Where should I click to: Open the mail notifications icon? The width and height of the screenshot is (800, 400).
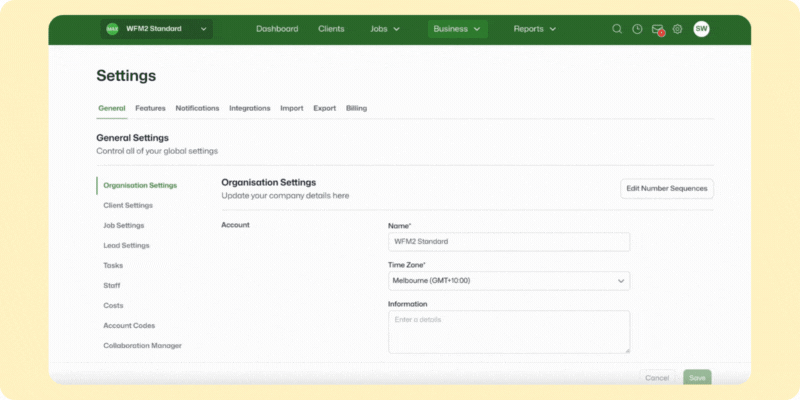coord(657,29)
